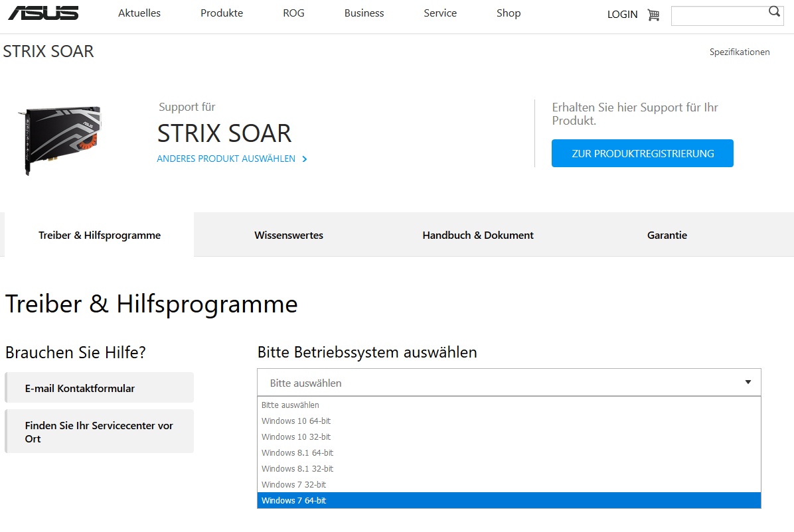Screen dimensions: 794x532
Task: Choose Windows 10 64-bit option
Action: [509, 421]
